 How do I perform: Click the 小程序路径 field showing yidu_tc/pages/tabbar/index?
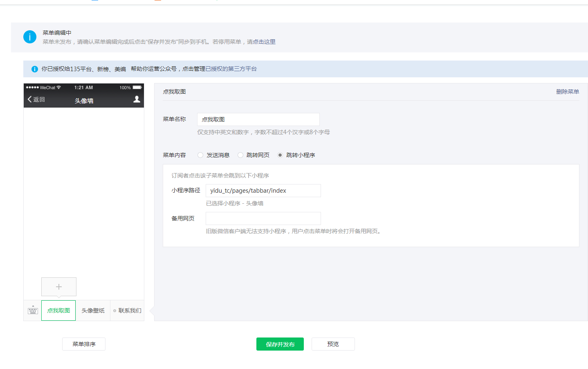click(x=263, y=191)
